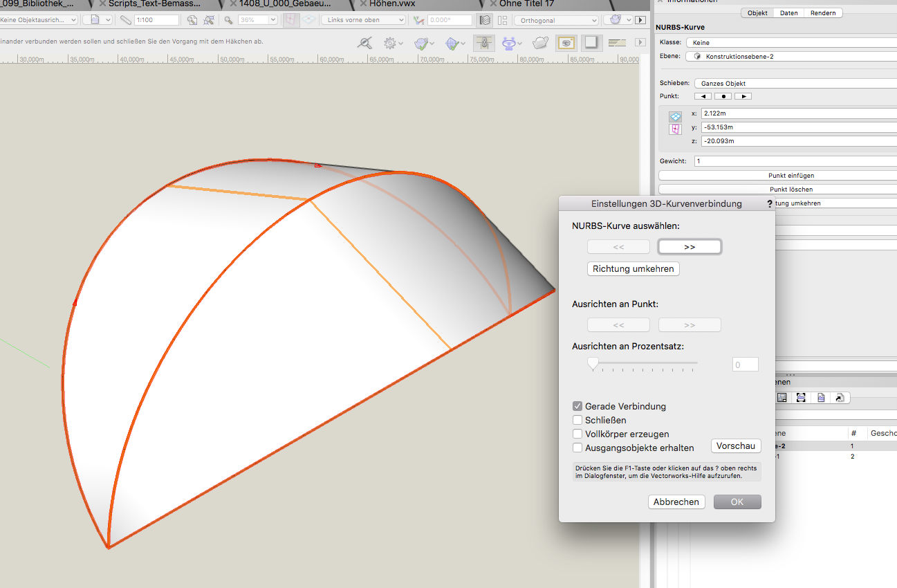Click the page shortcut arrow icon in navigation palette
This screenshot has width=897, height=588.
tap(839, 398)
